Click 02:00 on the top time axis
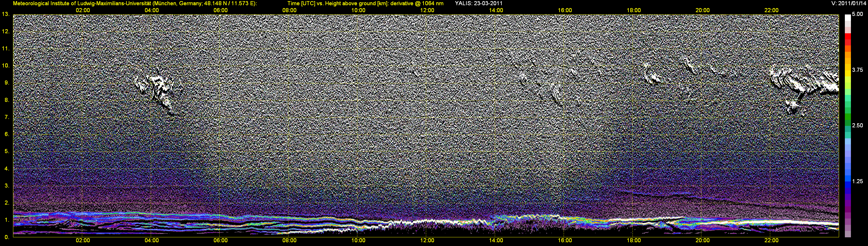The height and width of the screenshot is (246, 868). point(83,10)
